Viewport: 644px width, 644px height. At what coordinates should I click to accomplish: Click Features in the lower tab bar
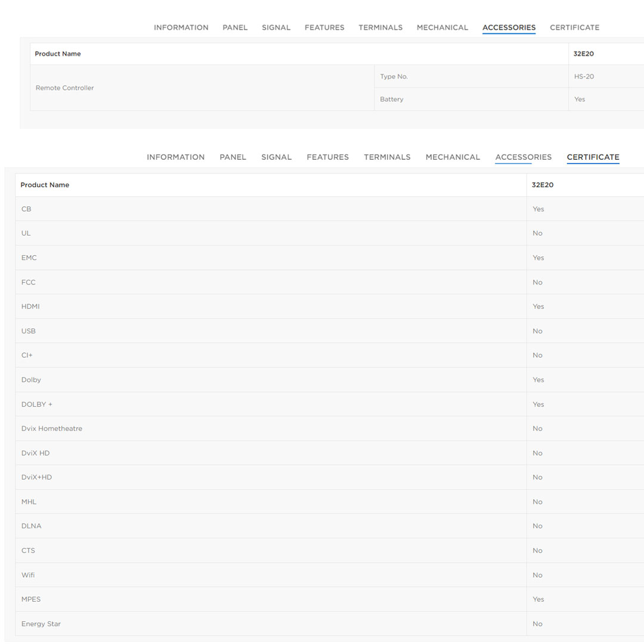tap(327, 157)
